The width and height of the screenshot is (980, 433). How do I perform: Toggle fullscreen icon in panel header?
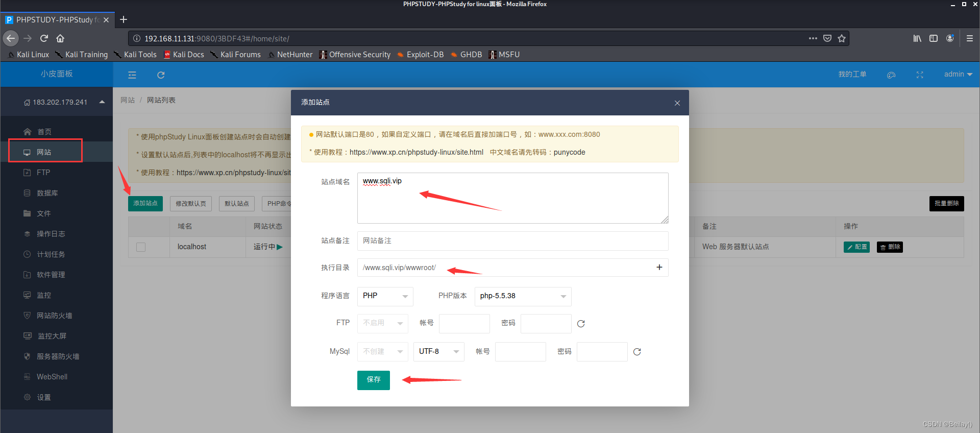coord(920,75)
